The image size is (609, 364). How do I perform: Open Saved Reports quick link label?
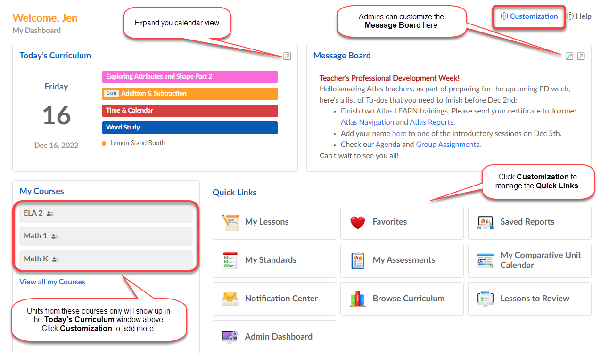[527, 222]
